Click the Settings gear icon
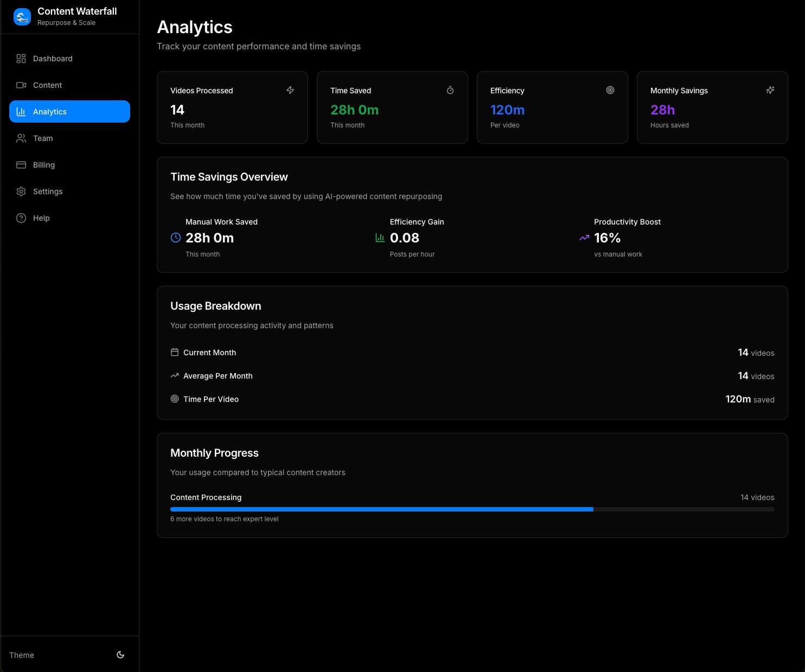This screenshot has height=672, width=805. tap(21, 191)
